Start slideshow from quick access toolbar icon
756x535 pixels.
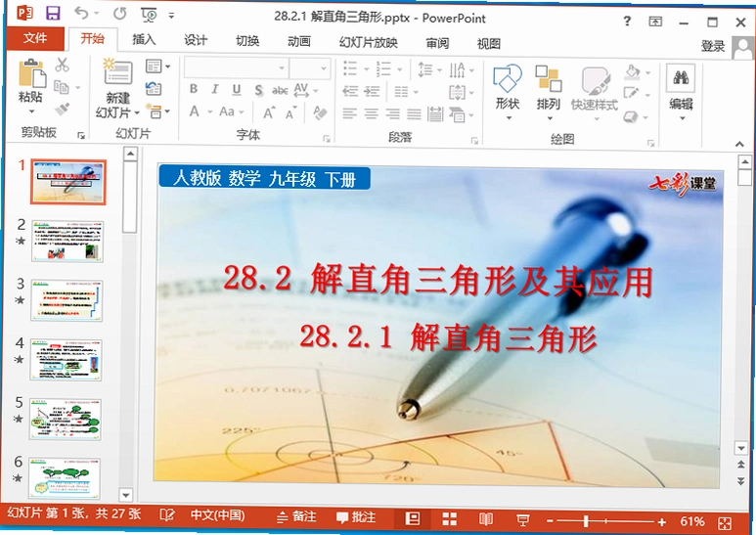tap(149, 15)
